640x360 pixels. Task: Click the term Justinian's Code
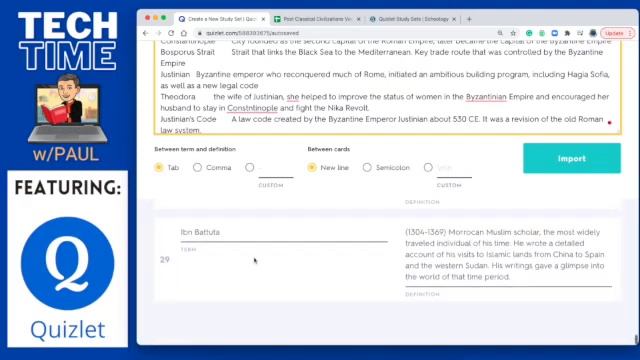pos(188,119)
